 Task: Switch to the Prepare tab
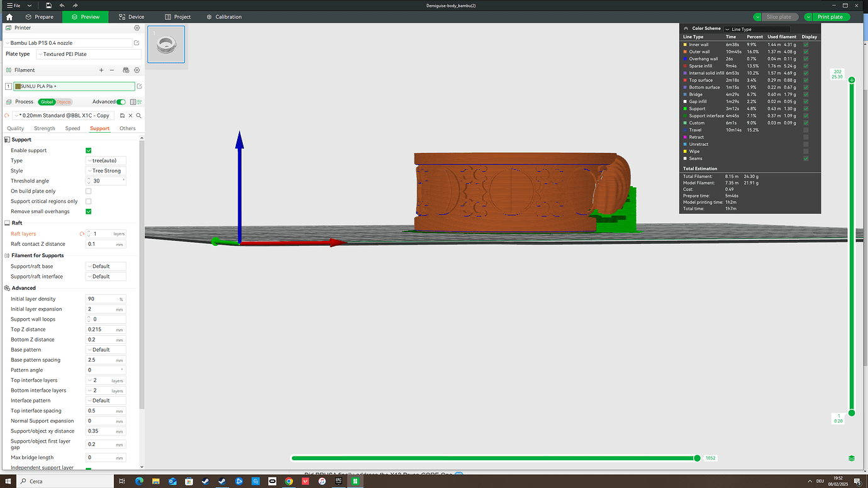click(40, 17)
